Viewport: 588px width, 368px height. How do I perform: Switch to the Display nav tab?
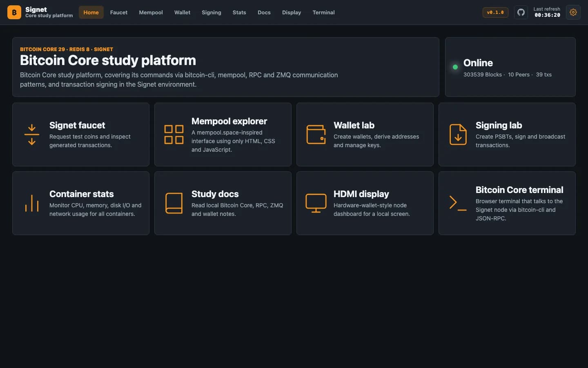coord(292,12)
